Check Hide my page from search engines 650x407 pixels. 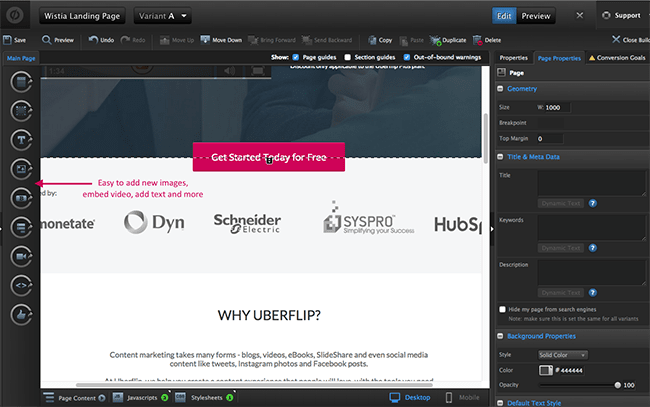(502, 309)
